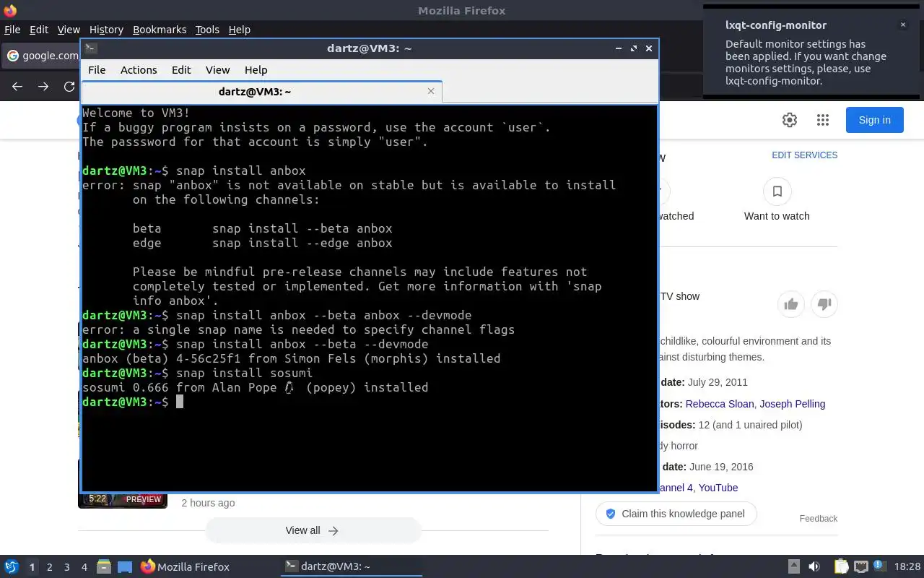
Task: Click the '2 hours ago' timestamp text
Action: [208, 503]
